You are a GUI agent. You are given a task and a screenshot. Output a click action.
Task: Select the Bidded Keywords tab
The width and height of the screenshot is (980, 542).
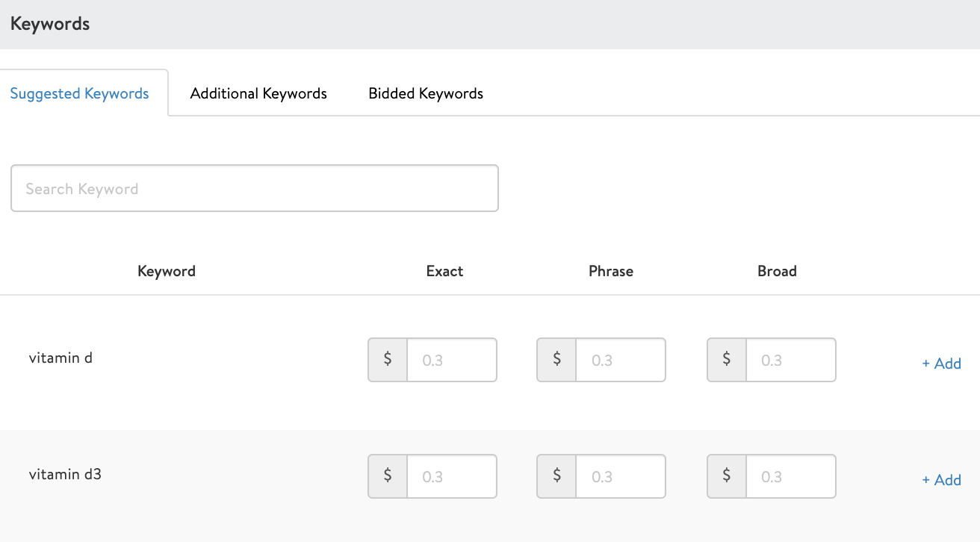coord(426,93)
